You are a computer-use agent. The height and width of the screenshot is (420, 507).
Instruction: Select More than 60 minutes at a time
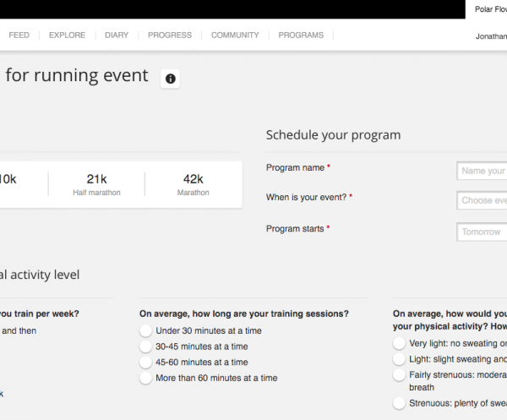[146, 378]
